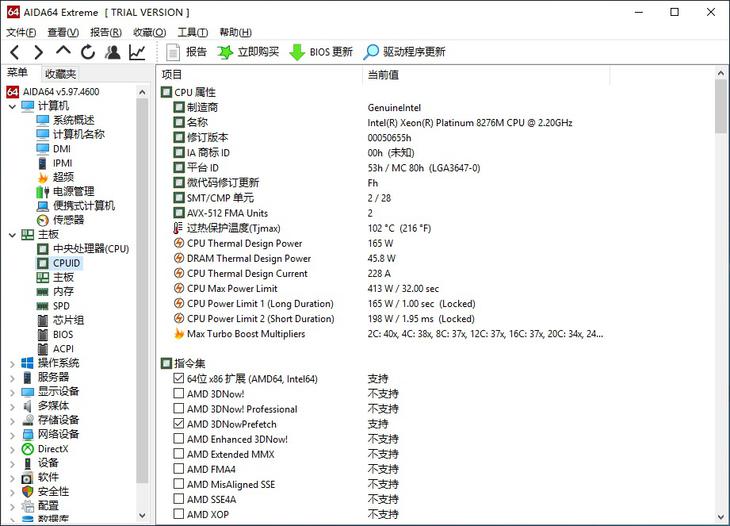The height and width of the screenshot is (526, 730).
Task: Go back with the left arrow toolbar icon
Action: tap(15, 52)
